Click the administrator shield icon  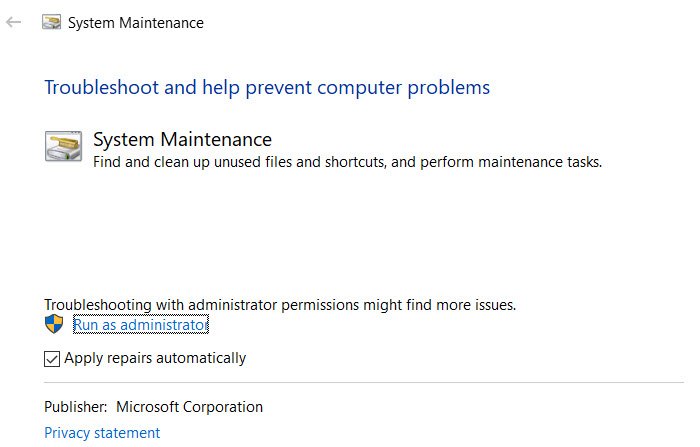[54, 324]
